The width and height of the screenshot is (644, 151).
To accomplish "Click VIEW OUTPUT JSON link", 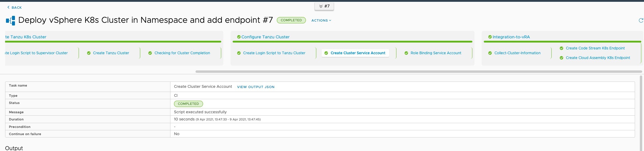I will (256, 87).
